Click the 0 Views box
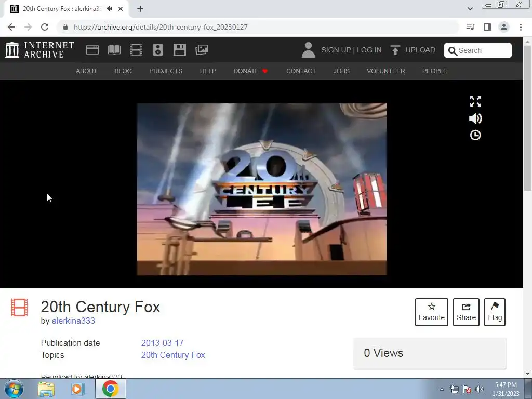Viewport: 532px width, 399px height. (430, 353)
